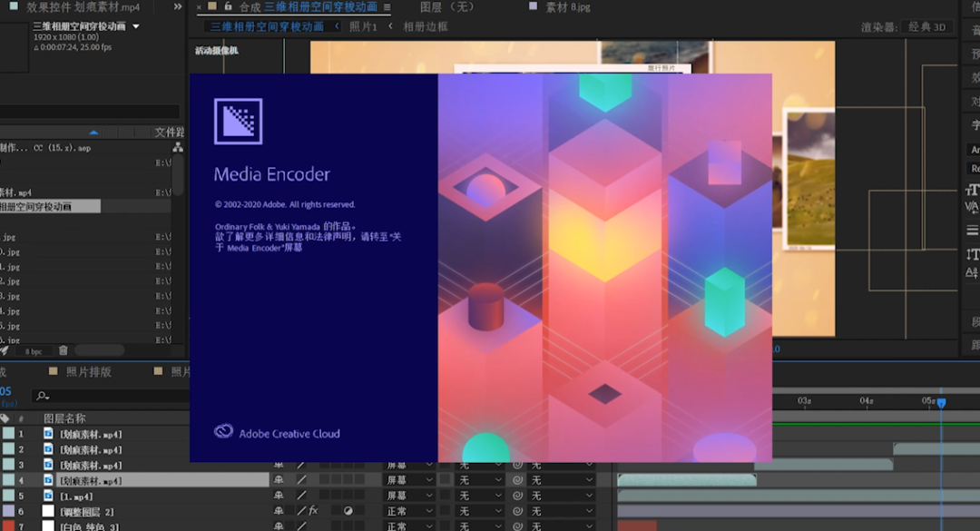The width and height of the screenshot is (980, 531).
Task: Open the 屏幕 blend mode dropdown for layer 4
Action: pos(408,479)
